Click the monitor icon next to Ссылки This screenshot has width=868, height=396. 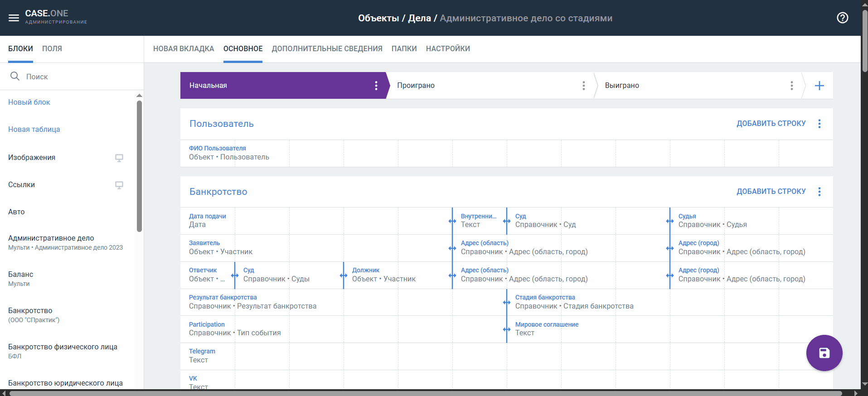[119, 185]
